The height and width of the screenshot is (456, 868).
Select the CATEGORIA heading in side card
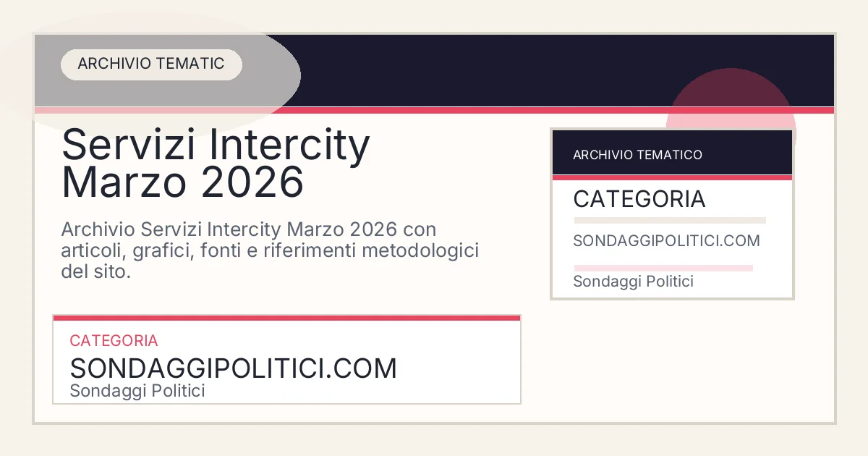tap(639, 199)
